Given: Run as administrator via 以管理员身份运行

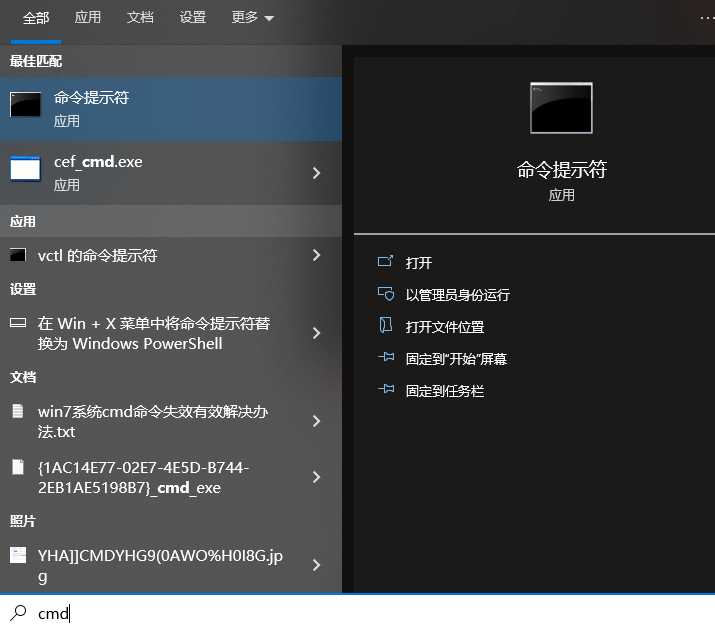Looking at the screenshot, I should 457,295.
